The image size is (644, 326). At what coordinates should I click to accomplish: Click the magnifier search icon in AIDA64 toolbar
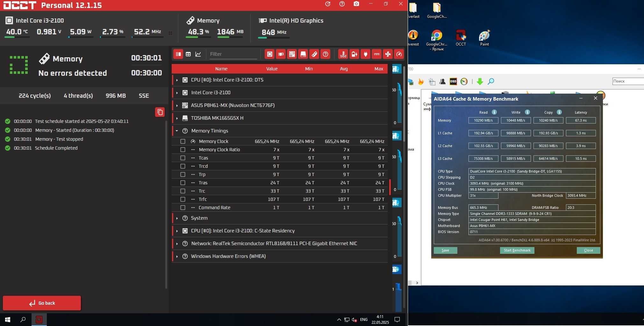[491, 81]
